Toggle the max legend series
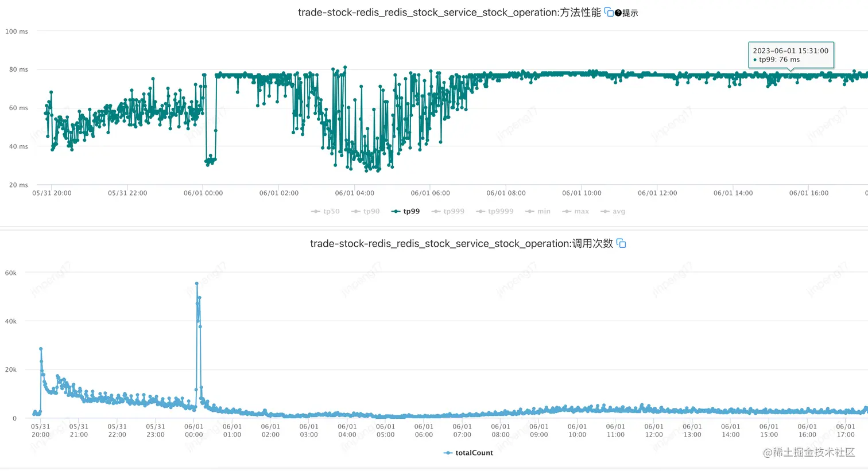The image size is (868, 471). pyautogui.click(x=576, y=211)
